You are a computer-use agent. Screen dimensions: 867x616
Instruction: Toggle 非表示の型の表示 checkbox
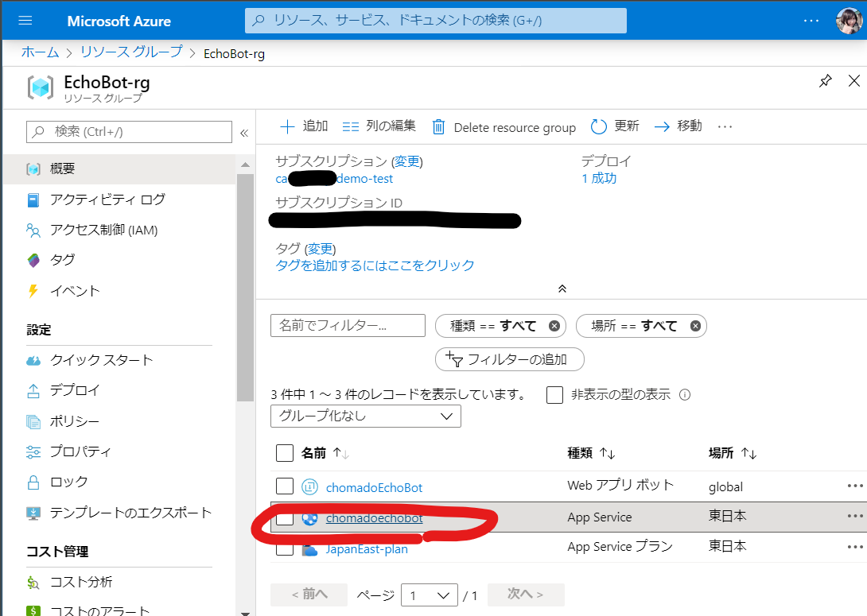(554, 395)
